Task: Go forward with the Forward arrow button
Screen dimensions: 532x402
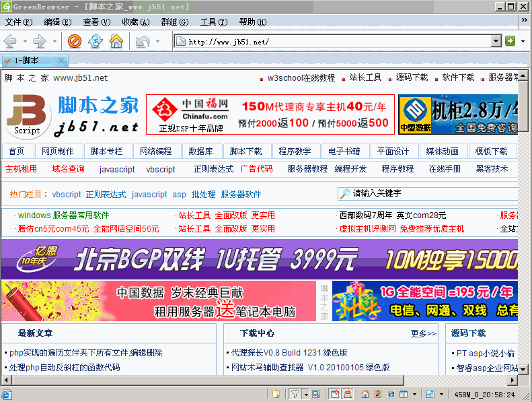Action: click(40, 42)
